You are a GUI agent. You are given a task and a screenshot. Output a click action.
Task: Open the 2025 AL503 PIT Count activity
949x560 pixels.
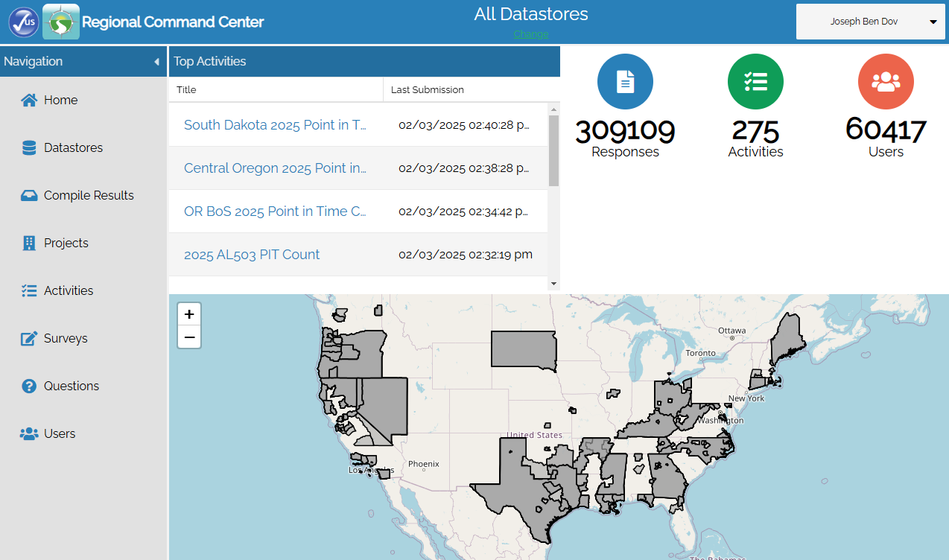pos(252,255)
